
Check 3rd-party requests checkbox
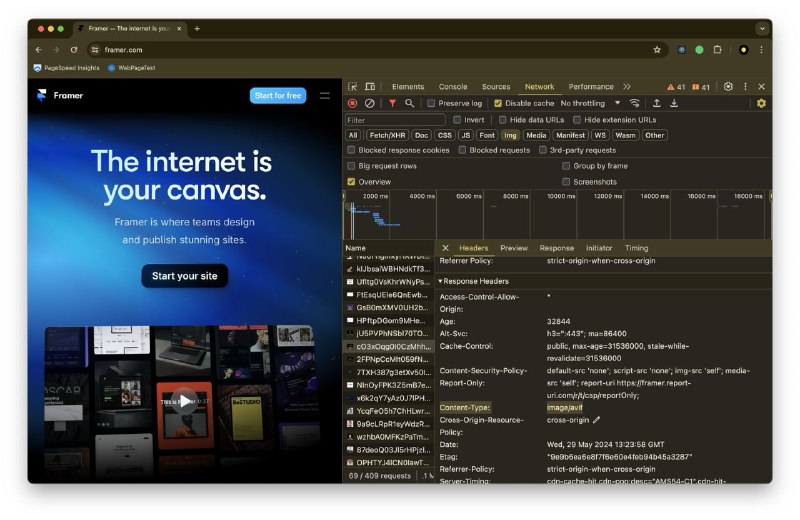(543, 150)
